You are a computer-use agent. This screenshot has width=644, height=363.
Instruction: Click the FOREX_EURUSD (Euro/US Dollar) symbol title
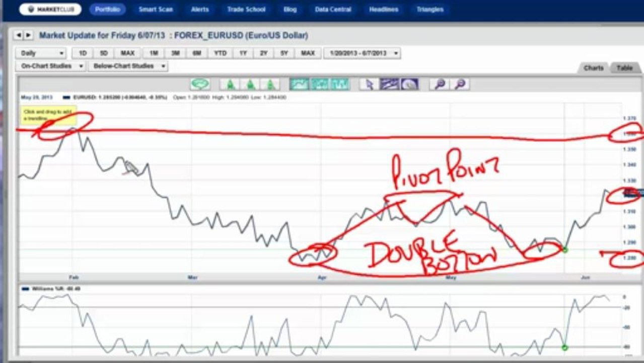(x=241, y=36)
